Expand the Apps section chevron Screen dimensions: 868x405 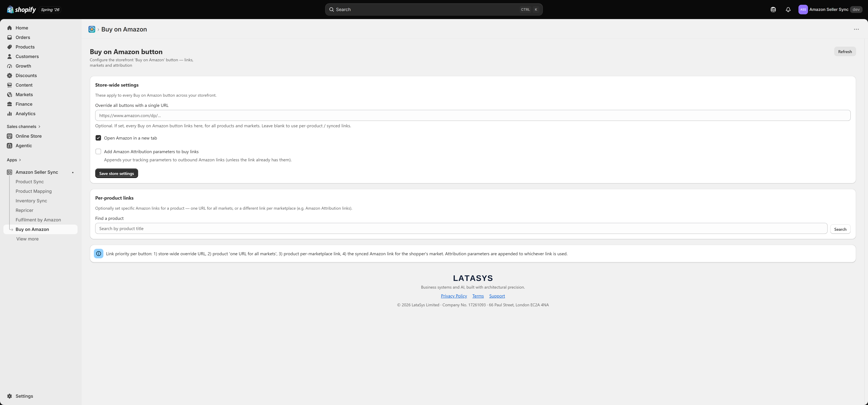point(20,160)
